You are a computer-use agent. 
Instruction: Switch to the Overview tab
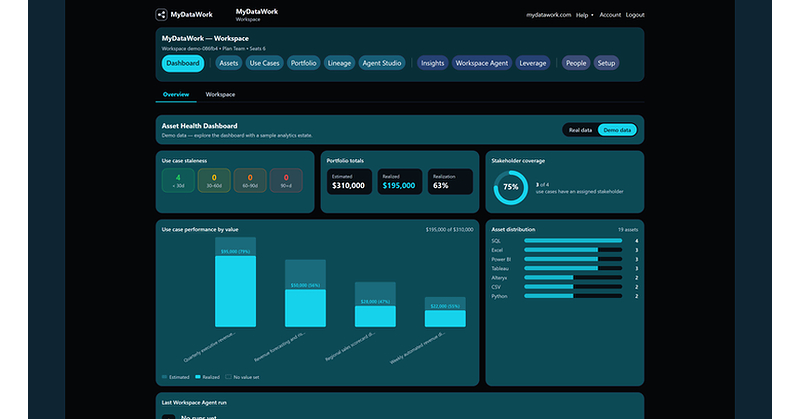[176, 94]
